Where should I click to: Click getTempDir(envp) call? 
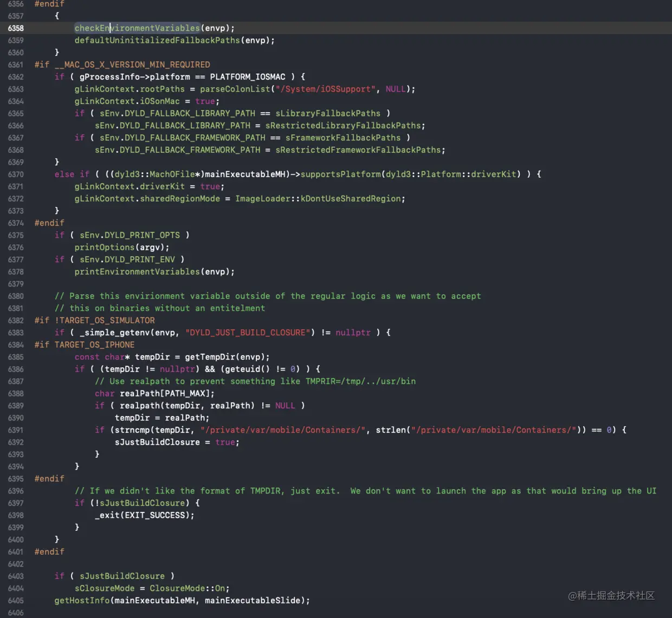(x=225, y=357)
